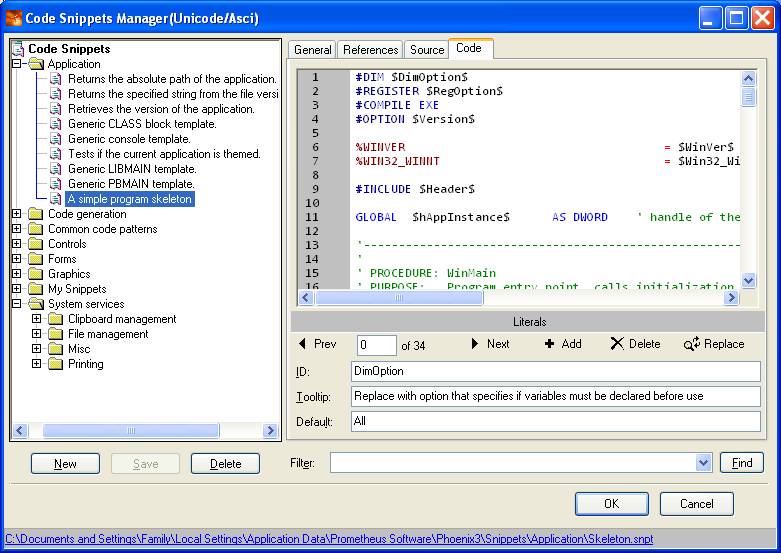Collapse the System services node
The width and height of the screenshot is (781, 553).
[x=16, y=303]
